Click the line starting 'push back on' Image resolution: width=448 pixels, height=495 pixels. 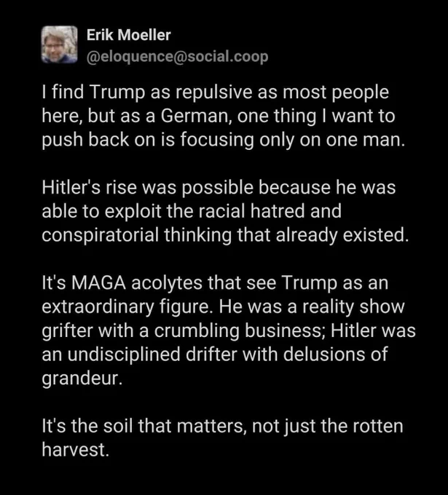click(224, 140)
